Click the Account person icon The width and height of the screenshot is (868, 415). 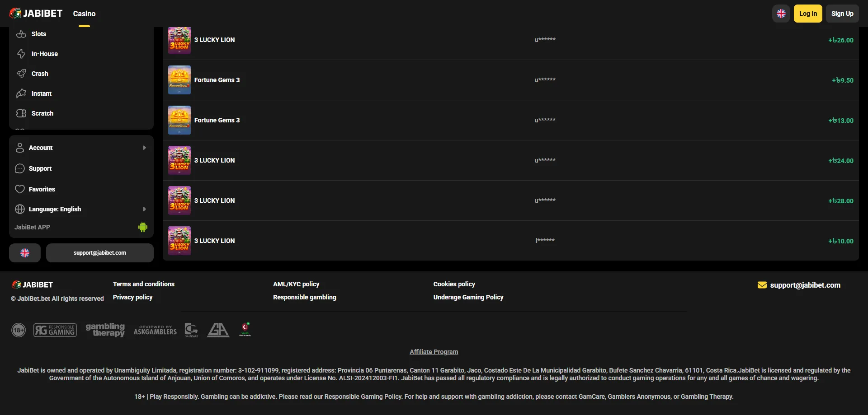click(20, 148)
